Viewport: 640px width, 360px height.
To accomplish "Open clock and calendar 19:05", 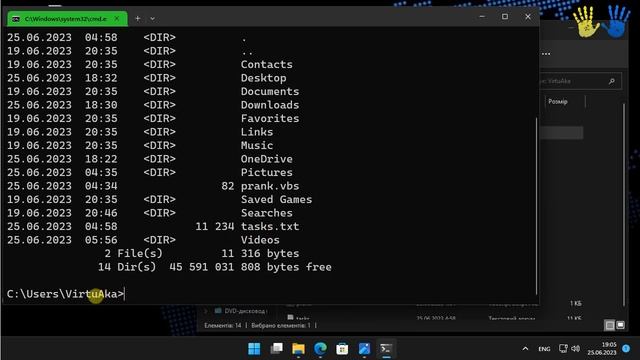I will 602,349.
